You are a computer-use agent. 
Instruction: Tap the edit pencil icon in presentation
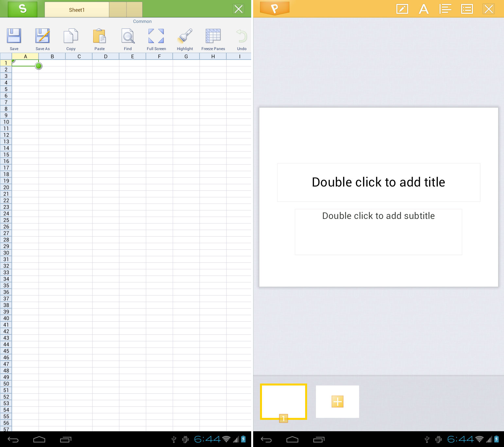pos(402,9)
